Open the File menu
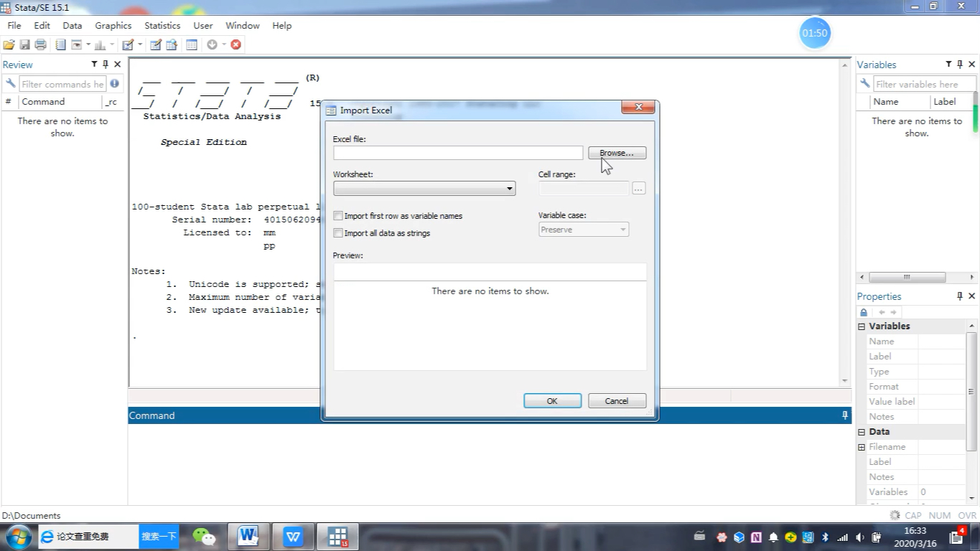 point(14,25)
